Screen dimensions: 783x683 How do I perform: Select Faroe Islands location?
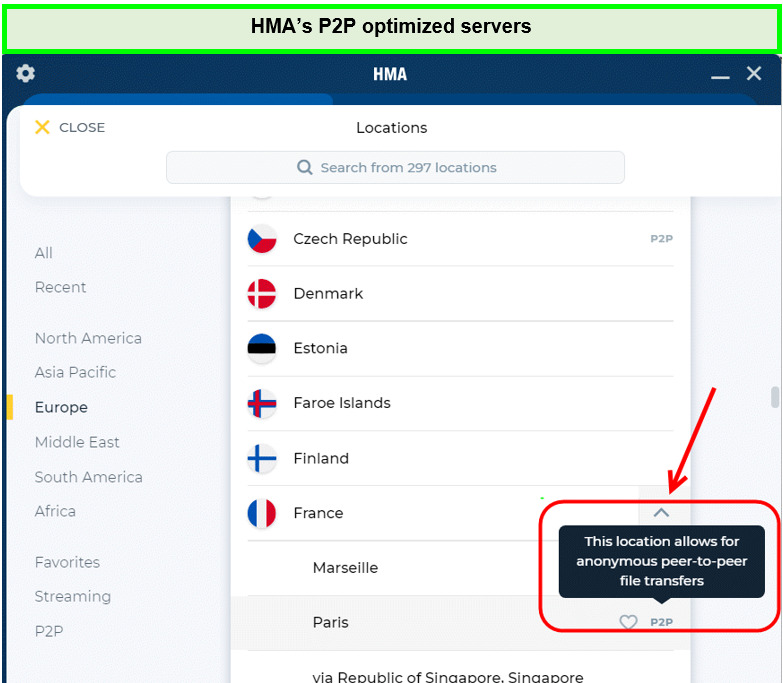[x=460, y=403]
